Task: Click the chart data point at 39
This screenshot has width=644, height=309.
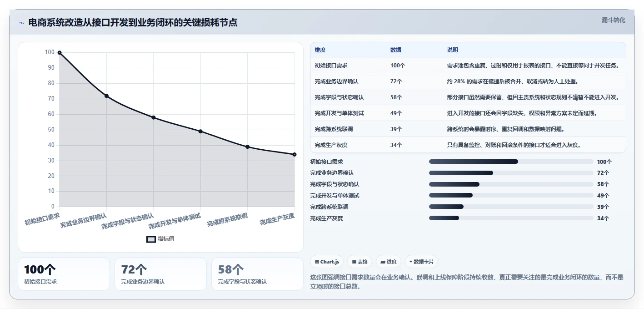Action: coord(248,147)
